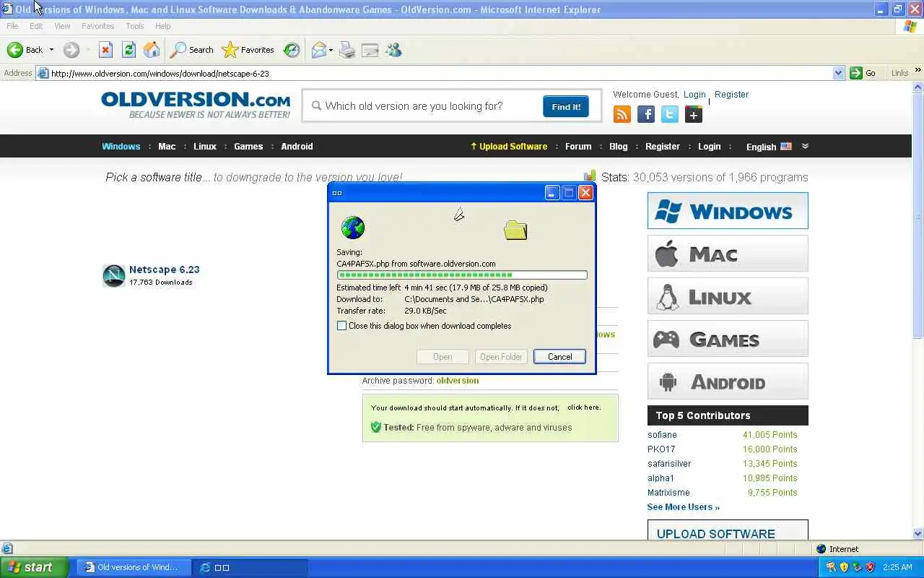Viewport: 924px width, 578px height.
Task: Open the Favorites menu
Action: click(97, 26)
